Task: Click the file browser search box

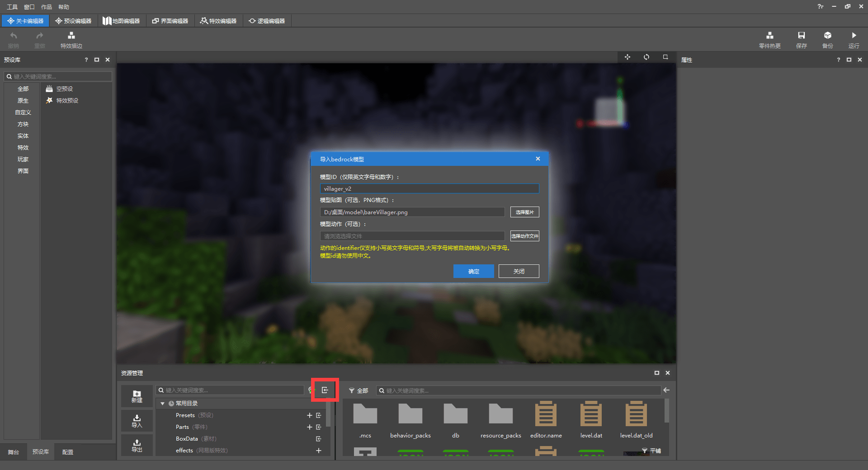Action: coord(519,390)
